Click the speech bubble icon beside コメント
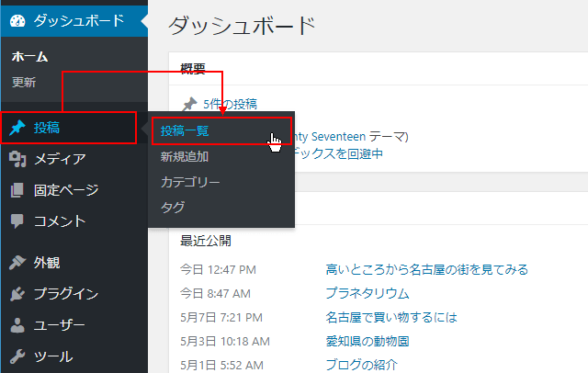The width and height of the screenshot is (588, 373). [x=17, y=221]
